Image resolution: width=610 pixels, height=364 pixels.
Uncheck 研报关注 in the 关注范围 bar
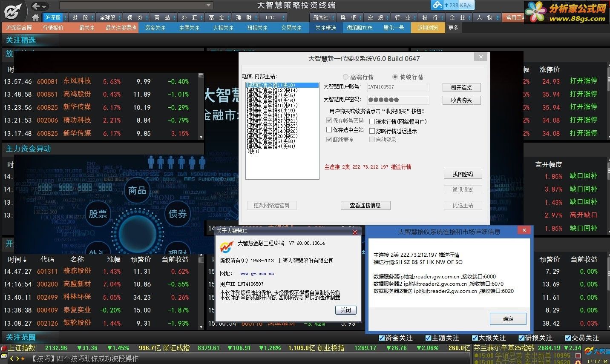point(521,338)
